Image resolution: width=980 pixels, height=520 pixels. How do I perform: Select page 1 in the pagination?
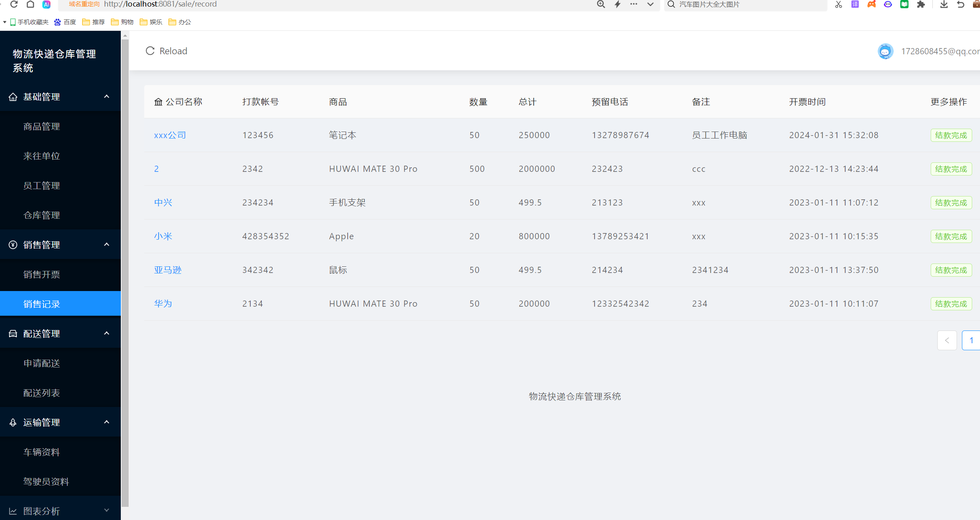tap(972, 340)
